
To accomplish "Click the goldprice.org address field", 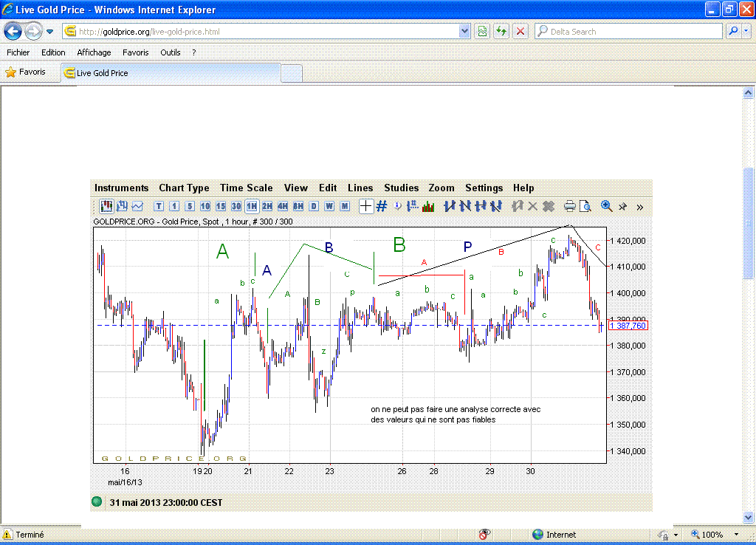I will 261,31.
